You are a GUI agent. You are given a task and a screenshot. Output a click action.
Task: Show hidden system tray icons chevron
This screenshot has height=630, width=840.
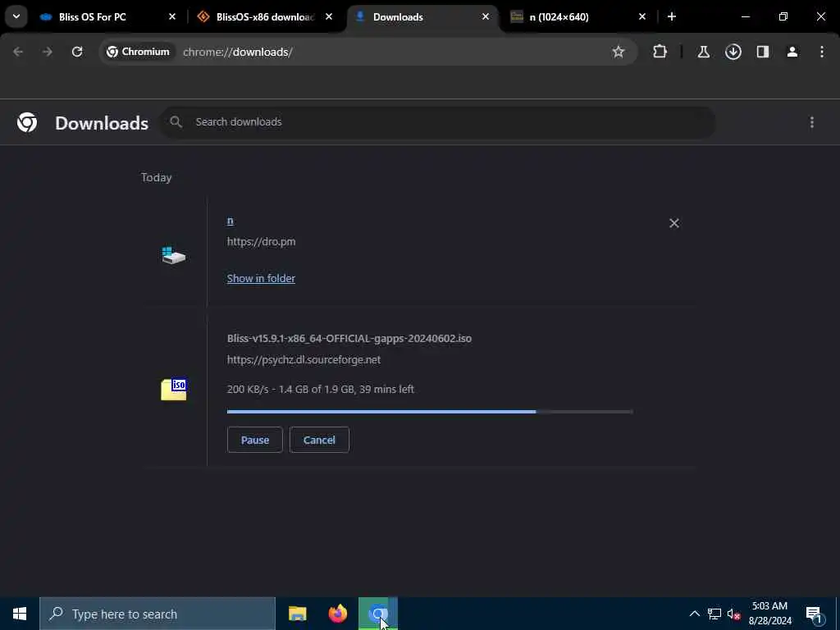694,614
